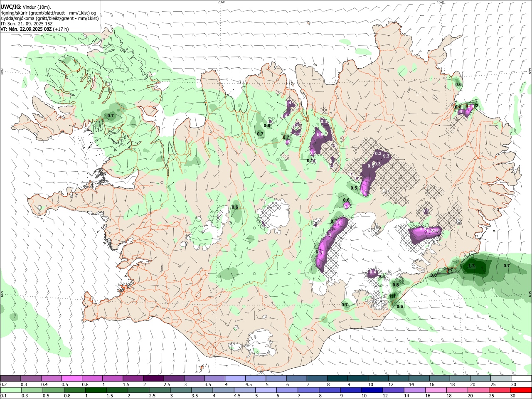Viewport: 532px width, 399px height.
Task: Click the '15W' longitude label at top
Action: [440, 2]
